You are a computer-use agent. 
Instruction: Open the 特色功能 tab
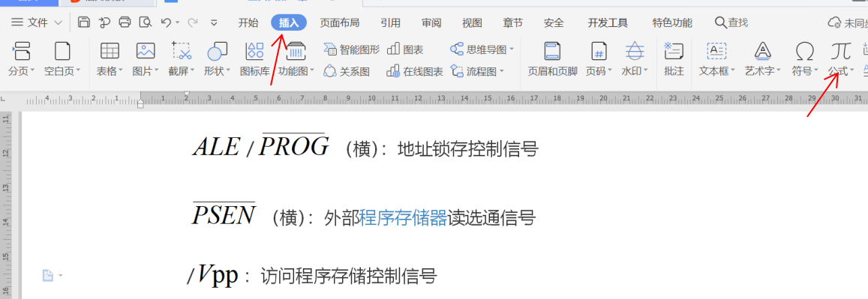pos(672,22)
